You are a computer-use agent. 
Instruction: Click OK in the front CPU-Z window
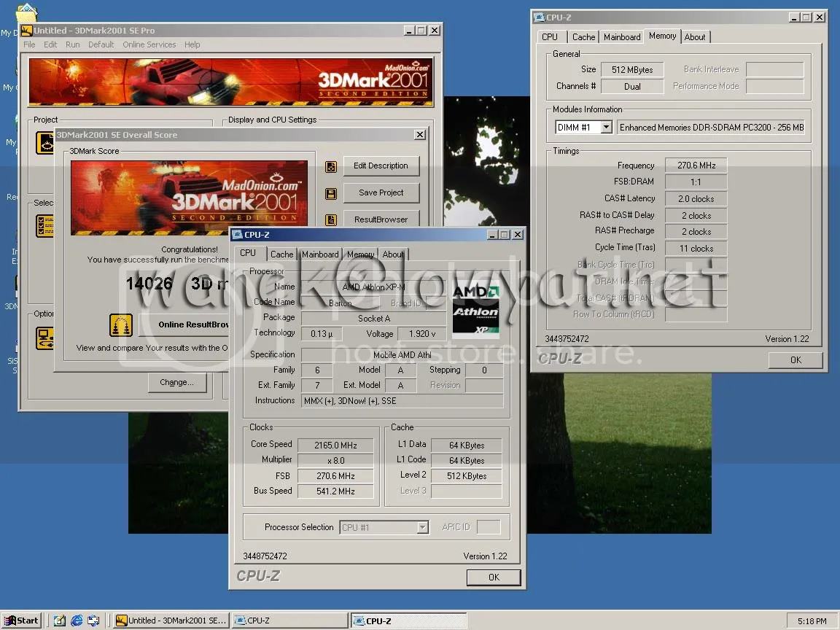494,577
